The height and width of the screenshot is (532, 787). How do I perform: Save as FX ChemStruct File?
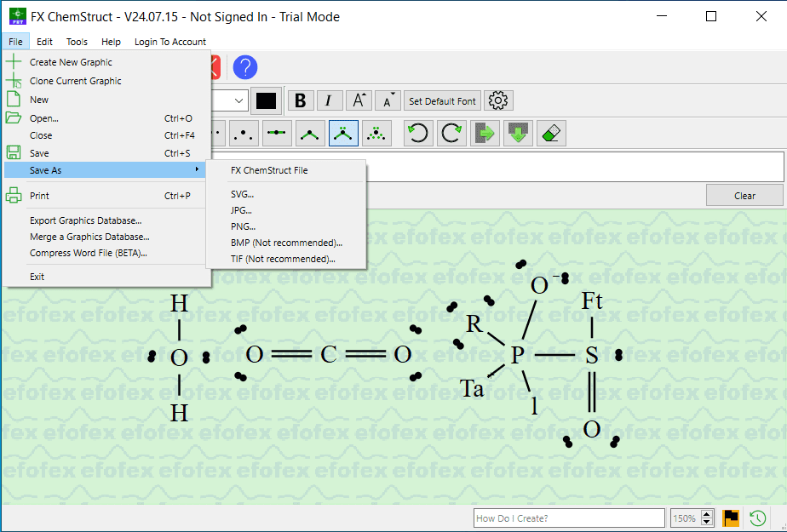pyautogui.click(x=286, y=170)
